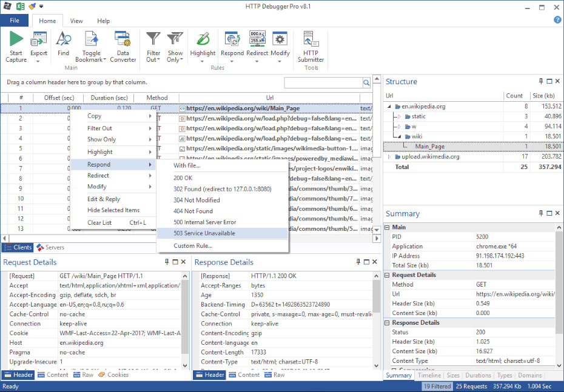Expand the w folder node
This screenshot has height=392, width=564.
(x=399, y=127)
